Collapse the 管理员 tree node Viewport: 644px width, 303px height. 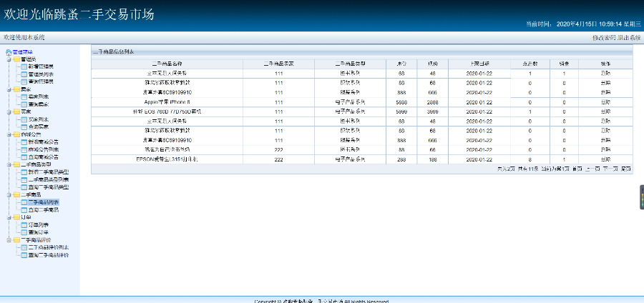[x=9, y=59]
